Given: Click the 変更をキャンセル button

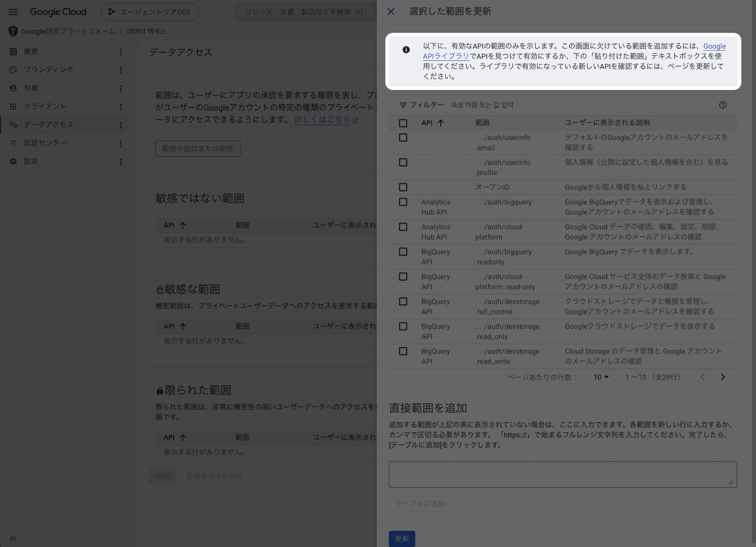Looking at the screenshot, I should [215, 476].
